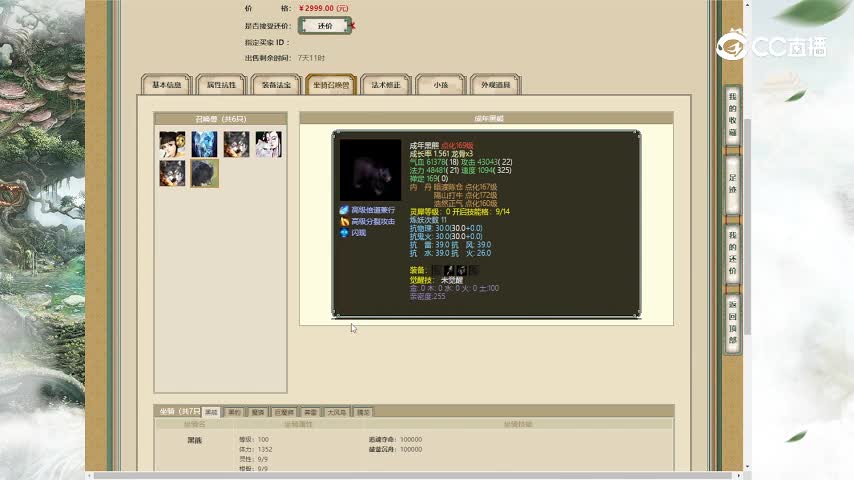854x480 pixels.
Task: Click the 闪现 skill icon
Action: click(344, 233)
